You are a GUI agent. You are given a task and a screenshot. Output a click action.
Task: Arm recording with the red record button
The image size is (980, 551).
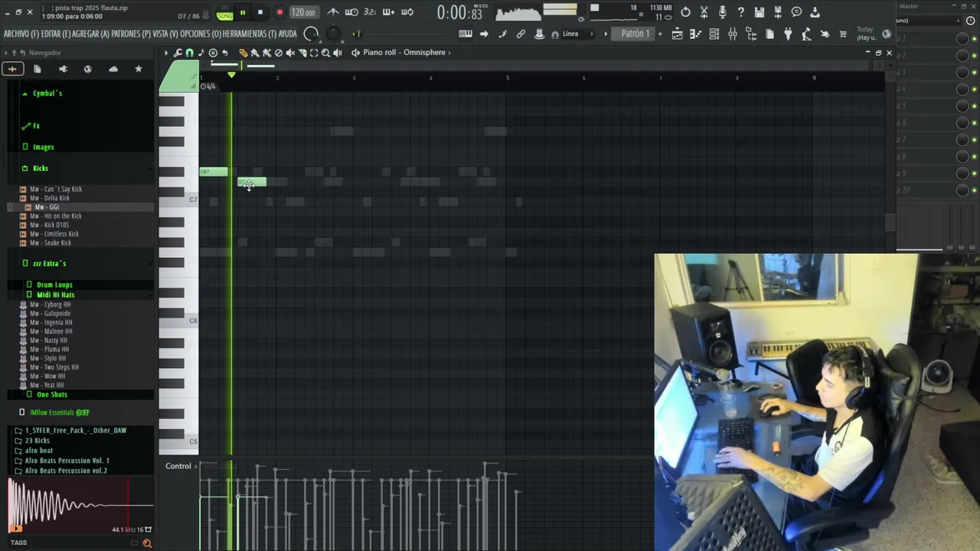(x=279, y=12)
